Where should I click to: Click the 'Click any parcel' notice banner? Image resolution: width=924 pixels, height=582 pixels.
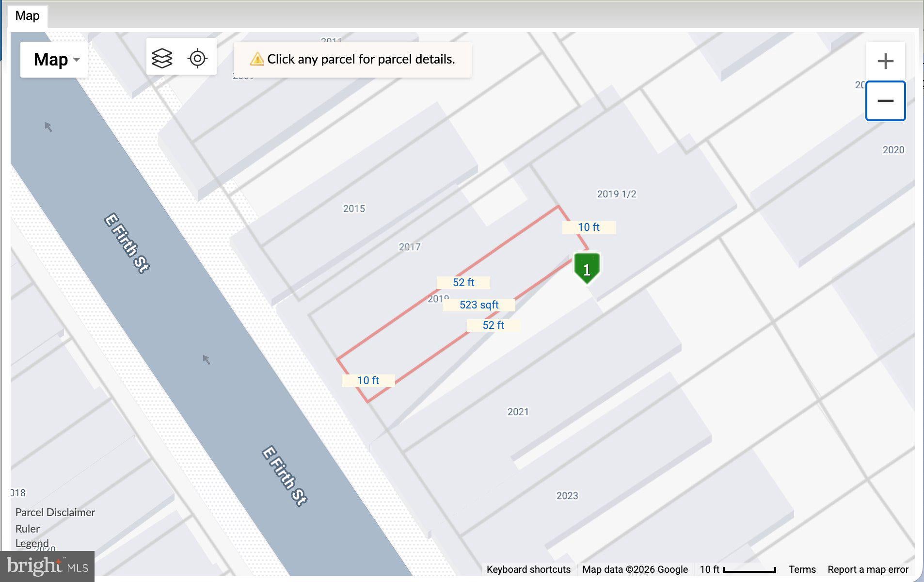pyautogui.click(x=352, y=59)
